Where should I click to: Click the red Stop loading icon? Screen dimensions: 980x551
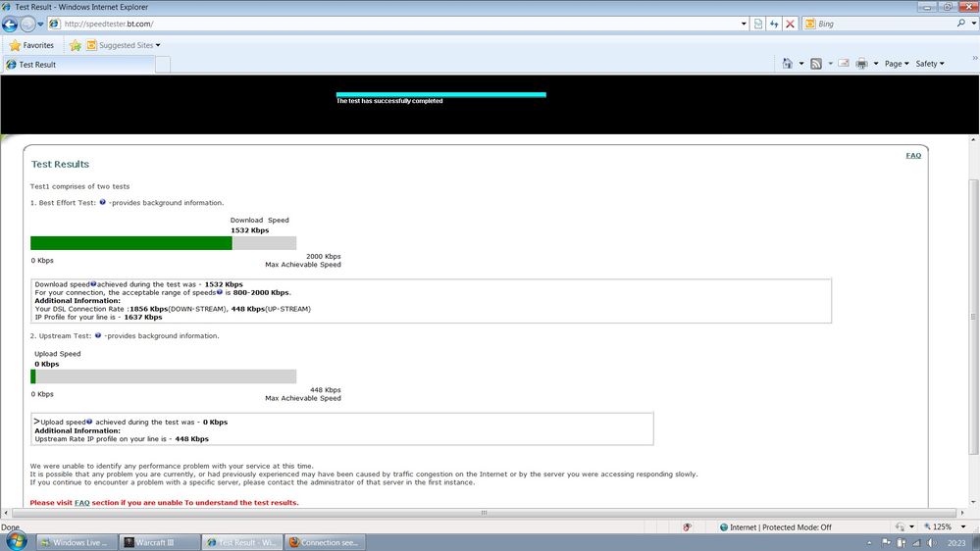click(790, 24)
